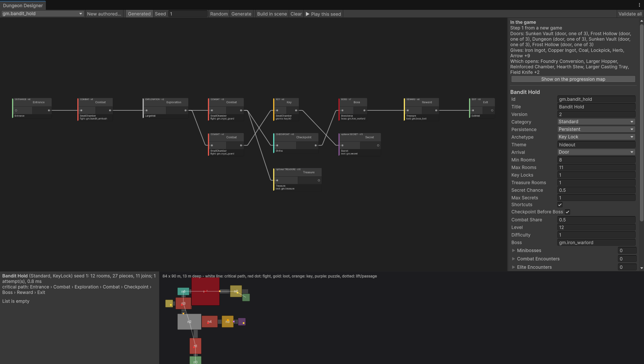Expand the Minibosses list
Image resolution: width=644 pixels, height=364 pixels.
pos(514,251)
